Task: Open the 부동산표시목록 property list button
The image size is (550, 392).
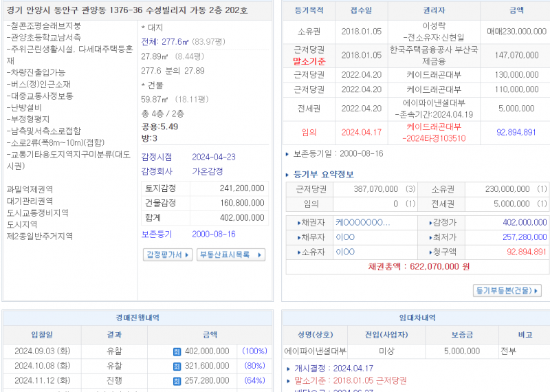Action: pos(231,254)
